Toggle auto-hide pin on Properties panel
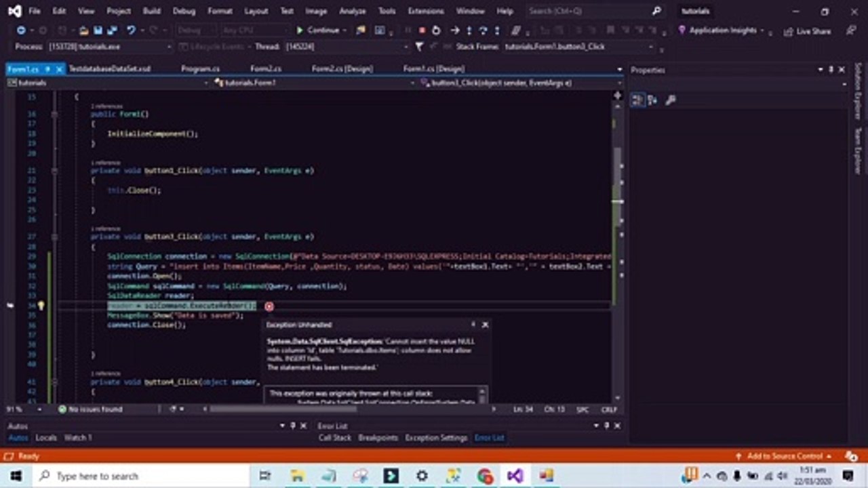Screen dimensions: 868x488 pyautogui.click(x=831, y=70)
